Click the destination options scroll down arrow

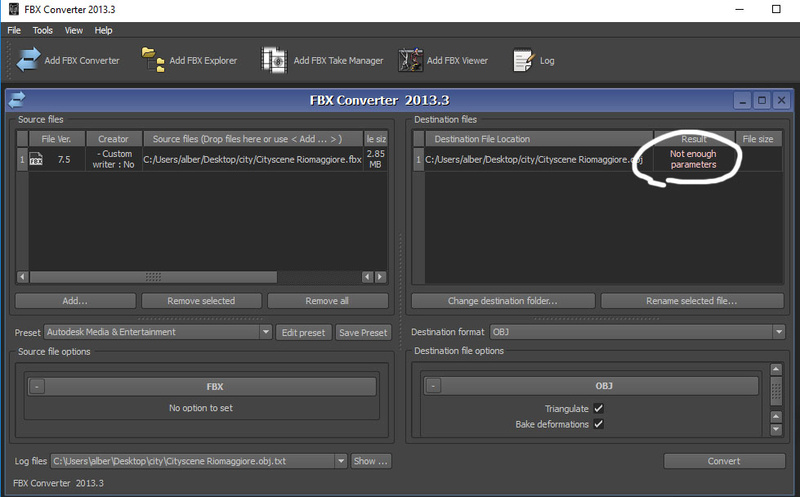click(x=776, y=429)
